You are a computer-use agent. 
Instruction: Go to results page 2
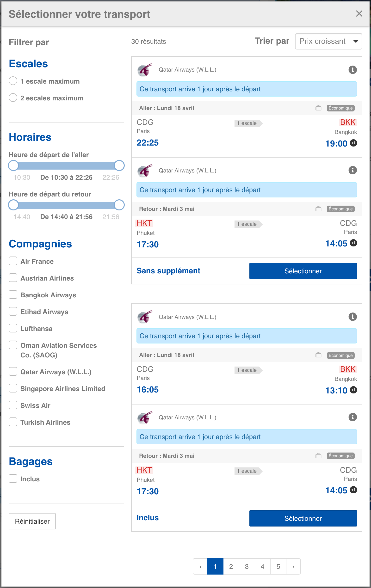pyautogui.click(x=231, y=567)
